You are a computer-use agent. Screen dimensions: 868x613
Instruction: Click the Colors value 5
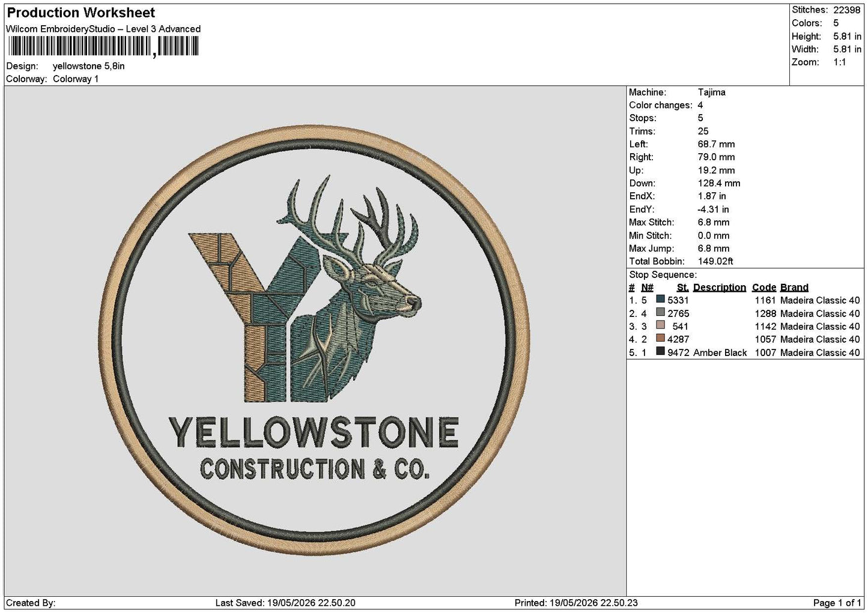836,23
